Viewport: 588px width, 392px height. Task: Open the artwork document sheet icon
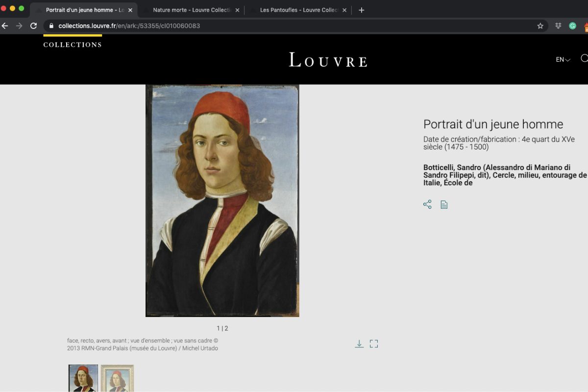point(444,204)
